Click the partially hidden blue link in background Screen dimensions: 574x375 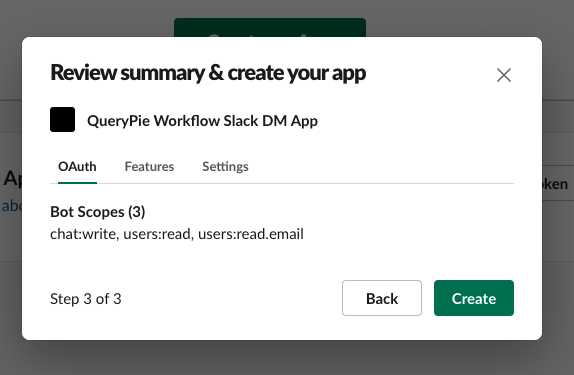(12, 206)
